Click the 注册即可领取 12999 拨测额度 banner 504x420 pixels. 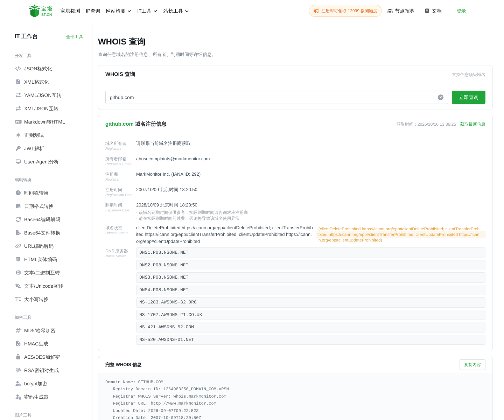[345, 11]
